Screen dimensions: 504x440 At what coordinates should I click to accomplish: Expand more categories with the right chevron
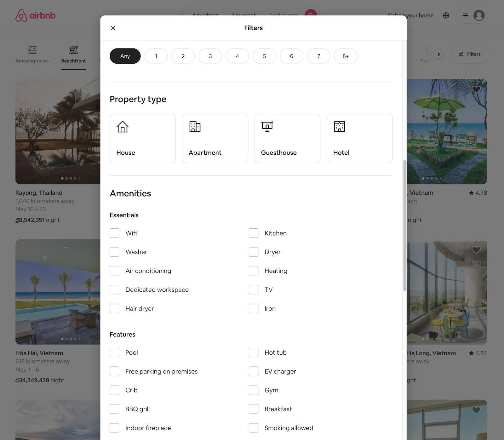pos(438,54)
